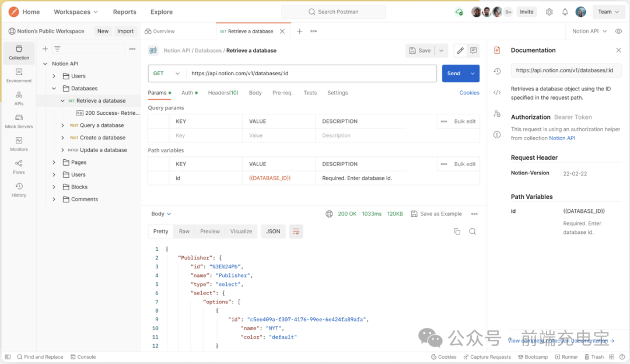630x364 pixels.
Task: Open the Monitors sidebar panel
Action: pos(19,144)
